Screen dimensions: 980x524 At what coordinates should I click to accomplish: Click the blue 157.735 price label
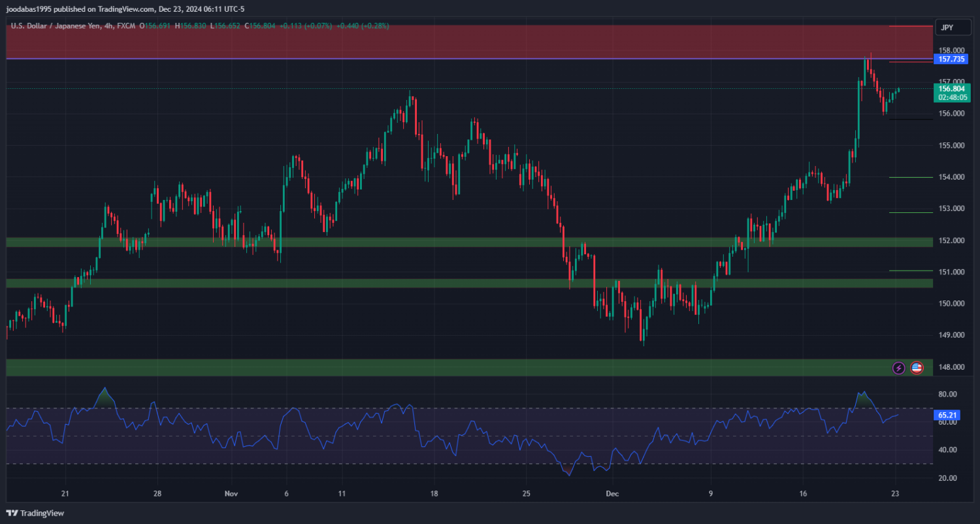click(x=951, y=59)
